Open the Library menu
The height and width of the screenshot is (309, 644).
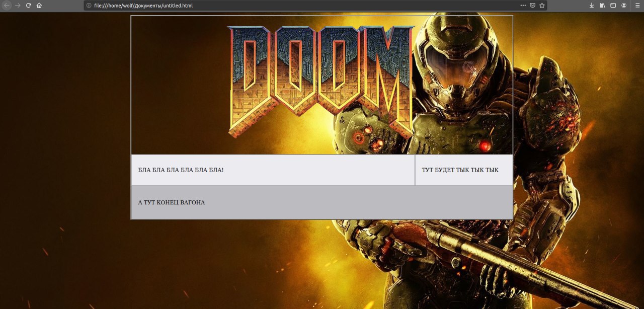pyautogui.click(x=602, y=6)
